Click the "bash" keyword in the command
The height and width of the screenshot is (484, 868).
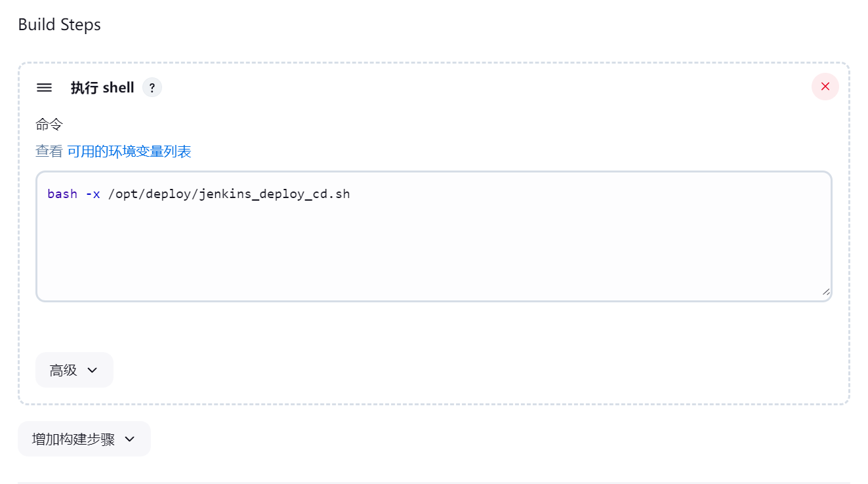coord(62,194)
